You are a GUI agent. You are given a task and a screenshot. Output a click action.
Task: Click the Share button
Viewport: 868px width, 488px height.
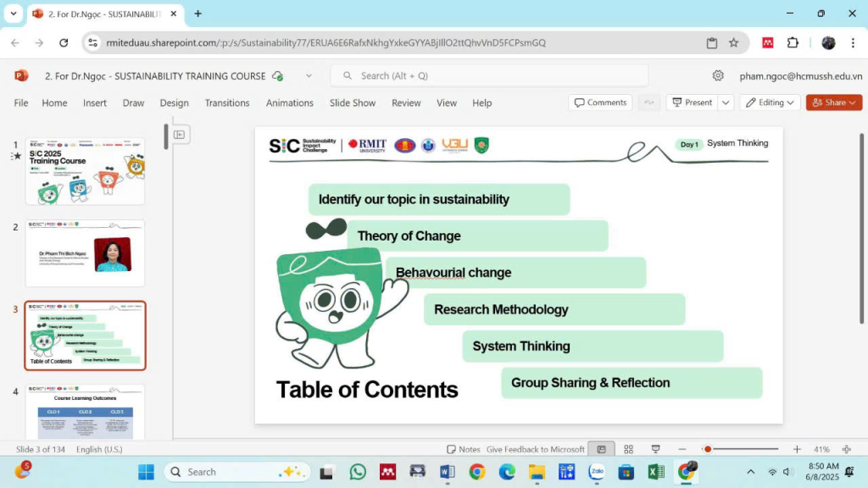(834, 103)
